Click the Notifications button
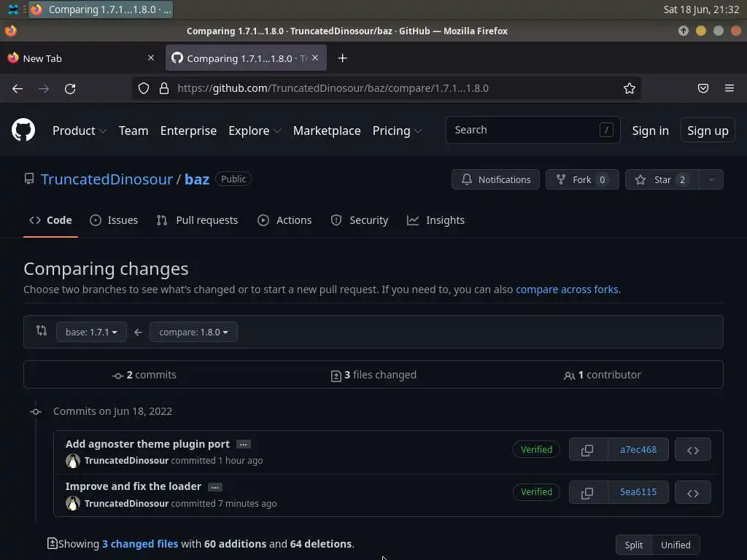Screen dimensions: 747x560 pos(495,179)
